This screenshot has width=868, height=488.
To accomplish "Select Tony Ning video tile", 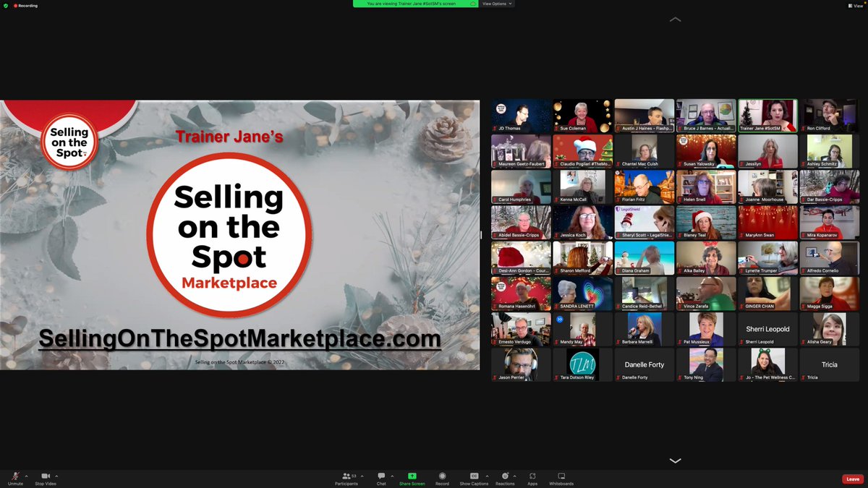I will pos(706,365).
